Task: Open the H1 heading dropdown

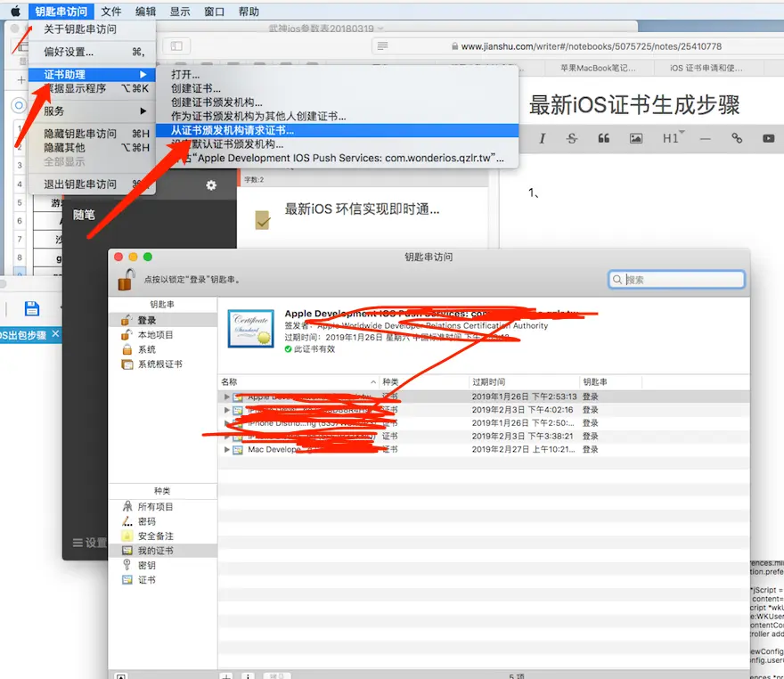Action: pos(673,138)
